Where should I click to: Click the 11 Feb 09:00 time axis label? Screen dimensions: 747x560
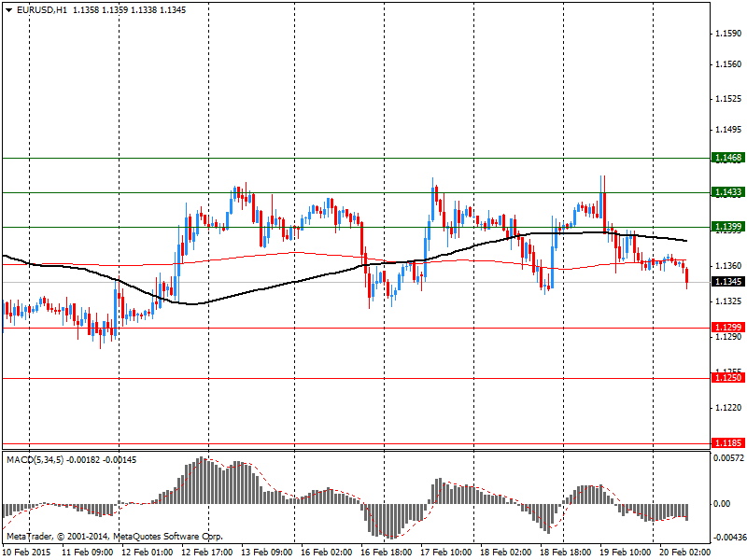coord(88,553)
